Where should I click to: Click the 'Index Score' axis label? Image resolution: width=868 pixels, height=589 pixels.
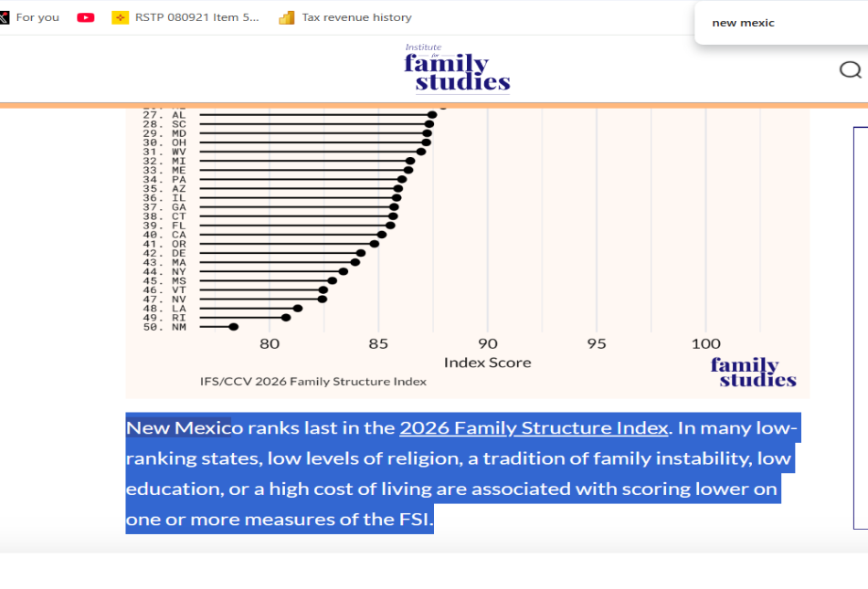[487, 363]
